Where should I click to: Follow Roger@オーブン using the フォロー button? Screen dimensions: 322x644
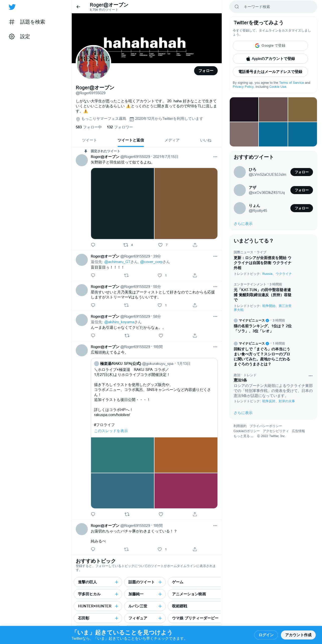click(206, 71)
